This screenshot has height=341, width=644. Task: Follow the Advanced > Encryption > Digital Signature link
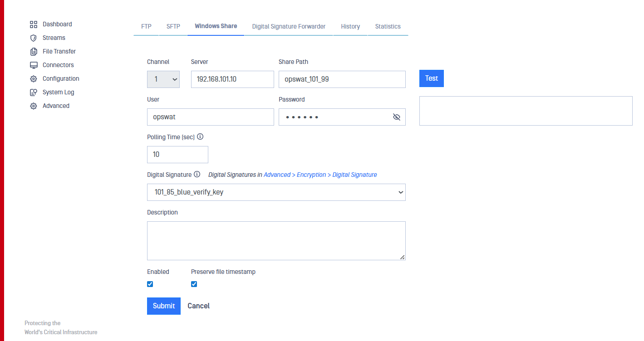coord(320,175)
